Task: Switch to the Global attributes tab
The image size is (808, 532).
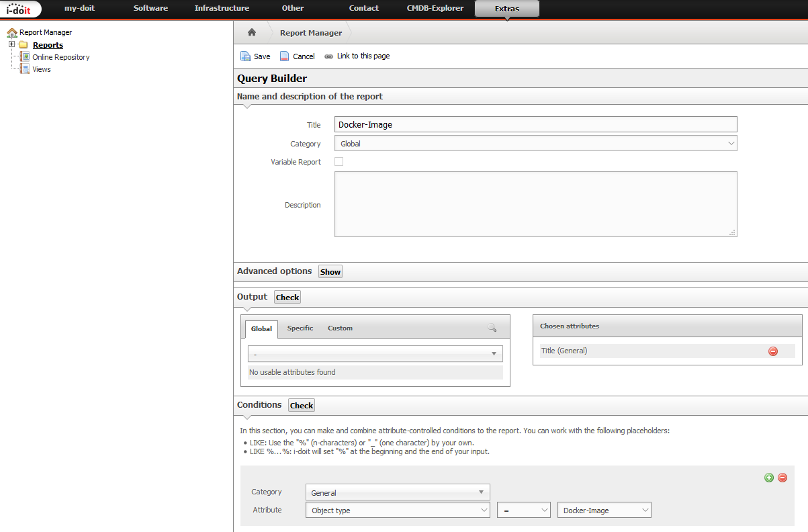Action: click(261, 328)
